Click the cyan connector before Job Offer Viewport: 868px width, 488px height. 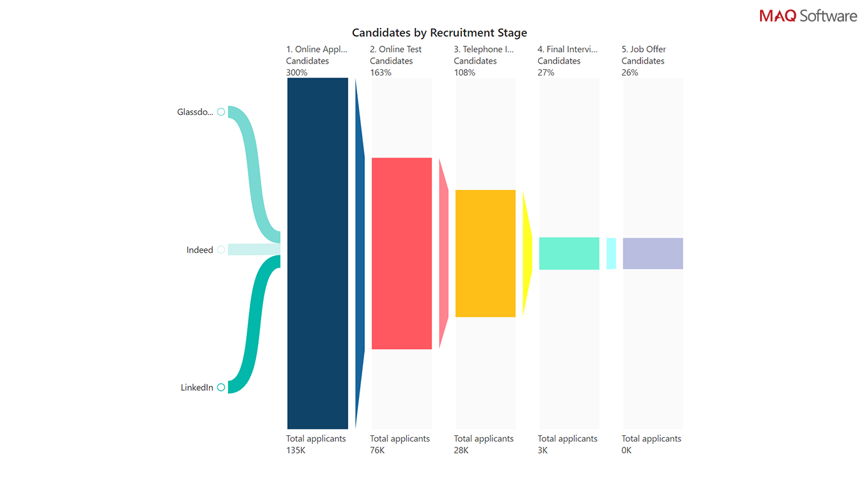(x=611, y=253)
